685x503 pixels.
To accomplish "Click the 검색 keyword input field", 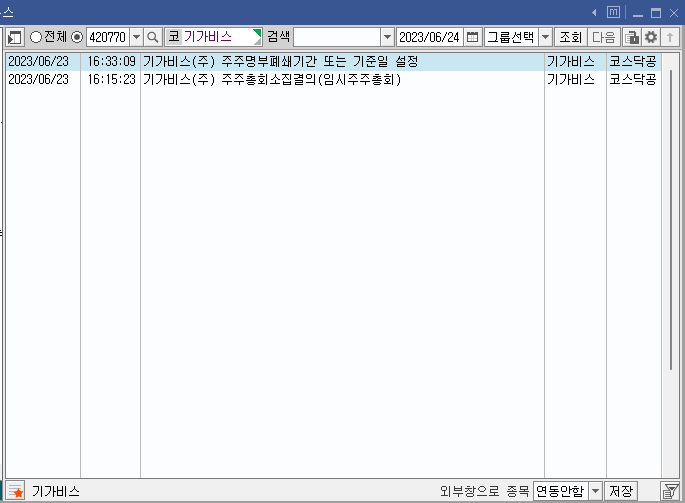I will coord(337,37).
